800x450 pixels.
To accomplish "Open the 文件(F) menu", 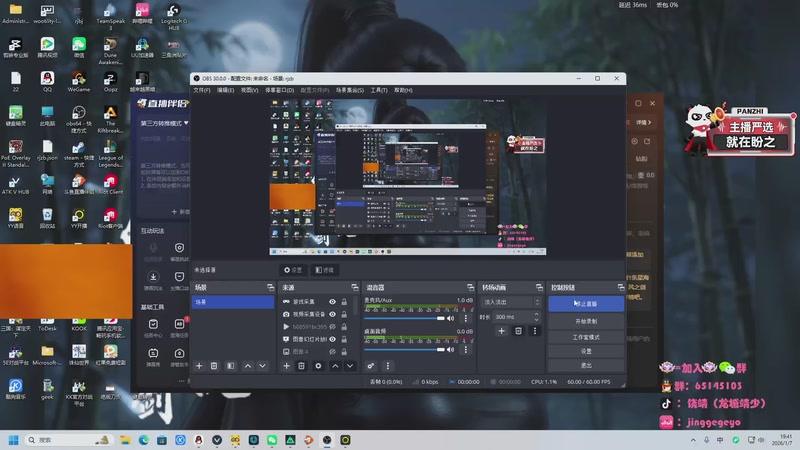I will [x=202, y=90].
